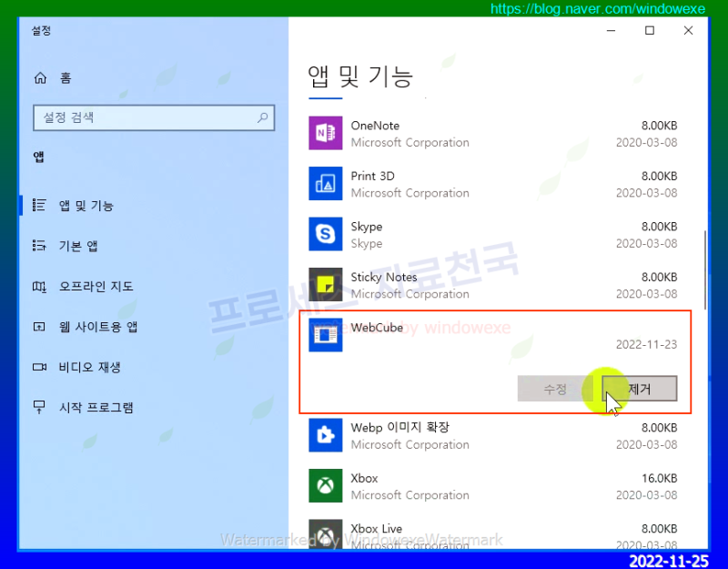The image size is (728, 569).
Task: Click the Apps & features (앱 및 기능) list icon
Action: 39,205
